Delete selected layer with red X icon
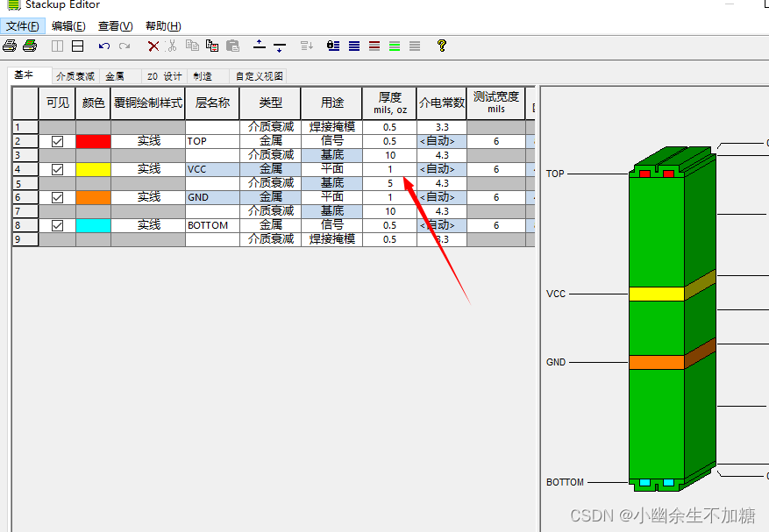Image resolution: width=769 pixels, height=532 pixels. click(x=153, y=46)
